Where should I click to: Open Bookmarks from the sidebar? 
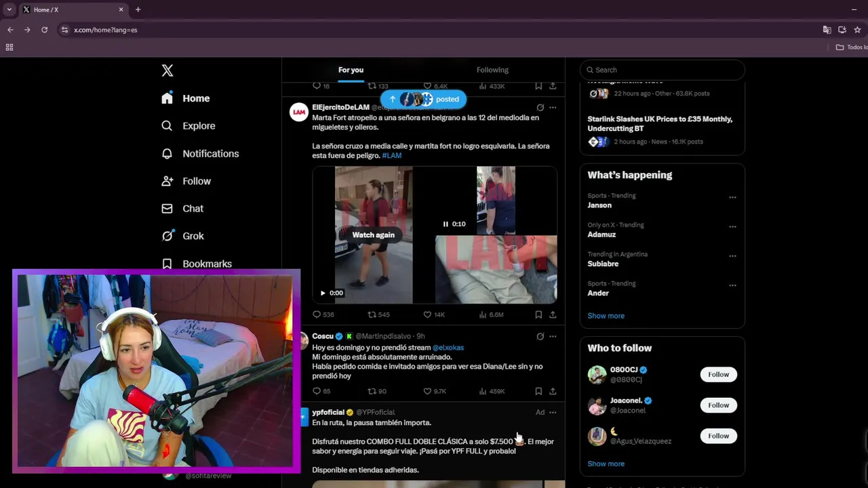[197, 264]
